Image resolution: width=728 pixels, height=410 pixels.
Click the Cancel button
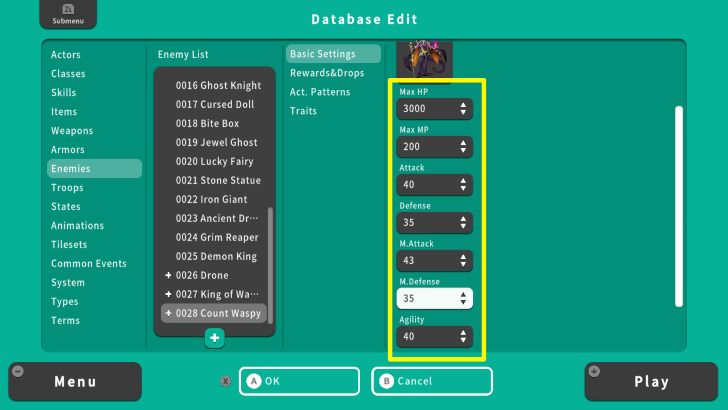tap(432, 381)
